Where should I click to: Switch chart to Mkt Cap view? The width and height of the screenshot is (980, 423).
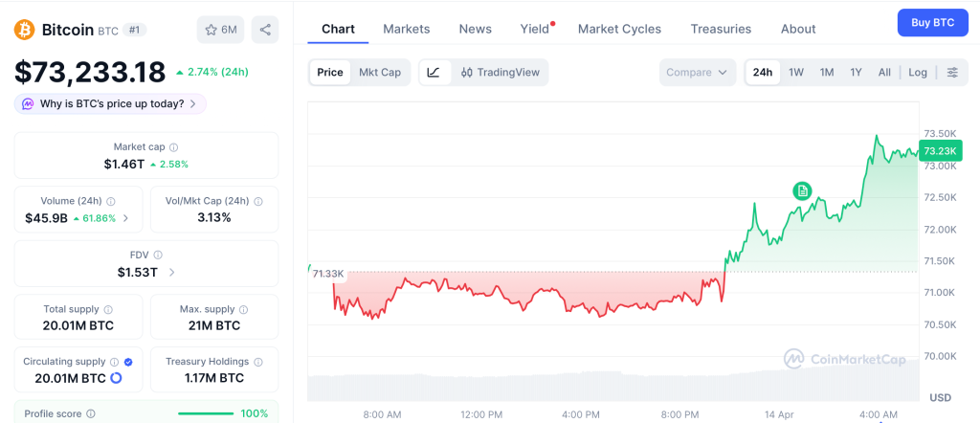click(380, 73)
